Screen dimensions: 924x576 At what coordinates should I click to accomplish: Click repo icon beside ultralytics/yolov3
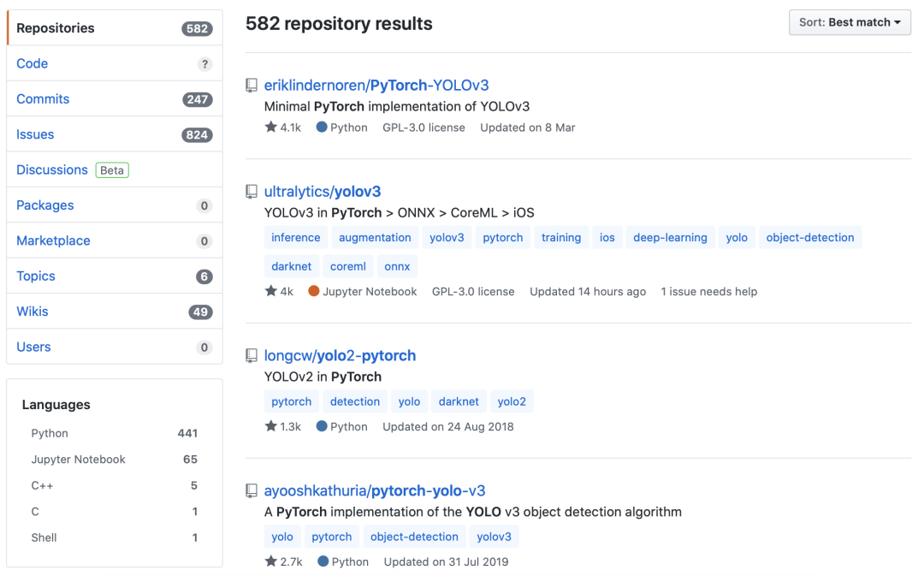coord(252,192)
